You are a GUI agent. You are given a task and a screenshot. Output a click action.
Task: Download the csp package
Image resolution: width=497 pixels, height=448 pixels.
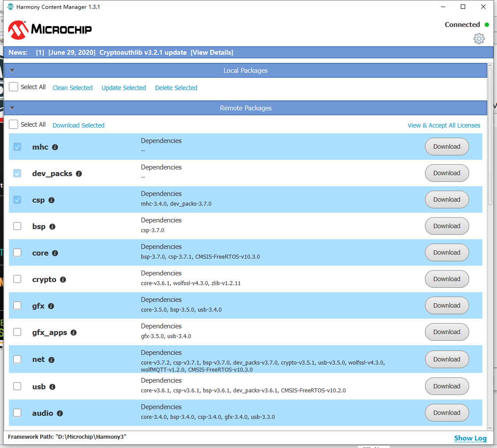pos(447,200)
